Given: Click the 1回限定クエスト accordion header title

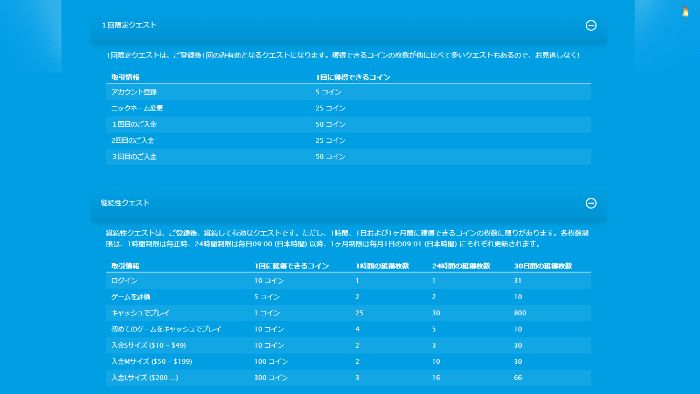Looking at the screenshot, I should pos(129,25).
